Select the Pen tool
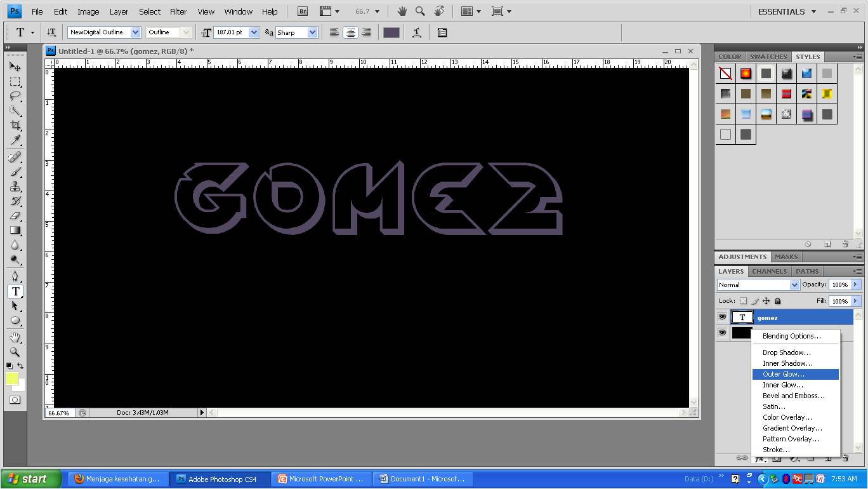The width and height of the screenshot is (868, 489). pyautogui.click(x=15, y=276)
